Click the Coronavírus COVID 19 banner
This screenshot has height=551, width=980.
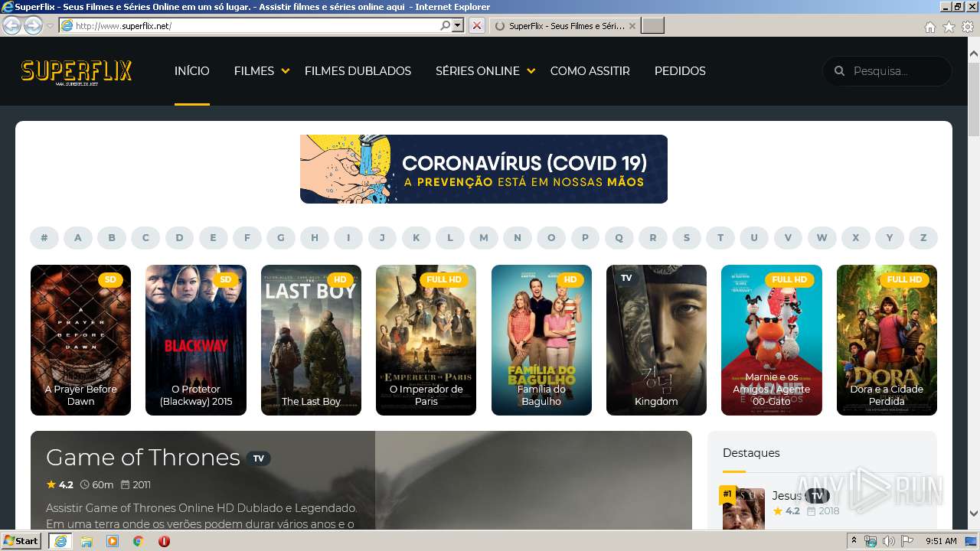point(484,169)
